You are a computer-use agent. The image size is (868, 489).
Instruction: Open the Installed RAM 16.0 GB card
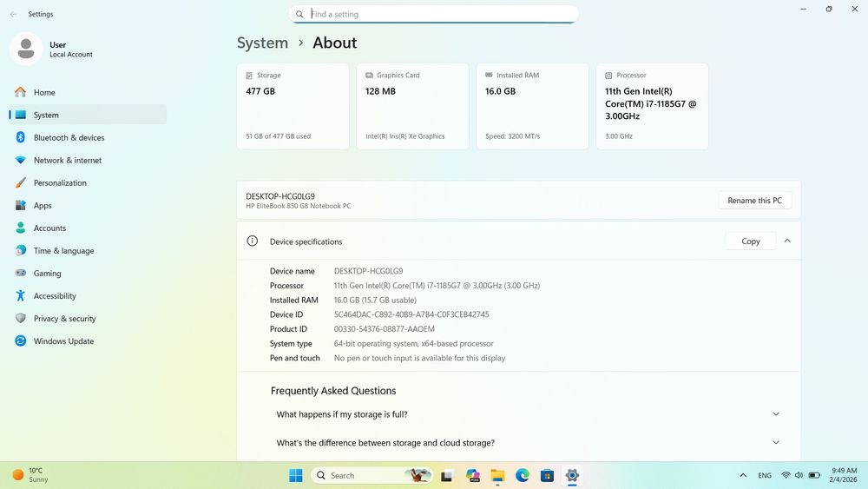pyautogui.click(x=532, y=106)
